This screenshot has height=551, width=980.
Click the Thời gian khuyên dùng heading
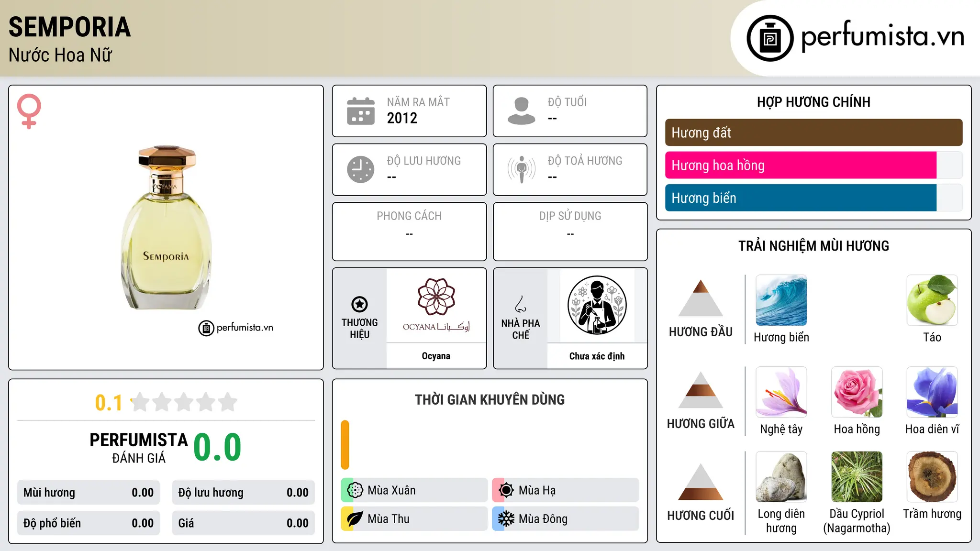pyautogui.click(x=490, y=399)
